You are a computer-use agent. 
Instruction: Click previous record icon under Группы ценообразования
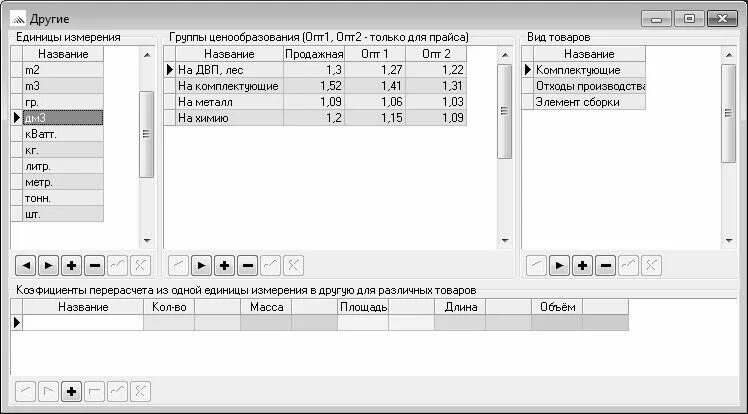coord(178,266)
